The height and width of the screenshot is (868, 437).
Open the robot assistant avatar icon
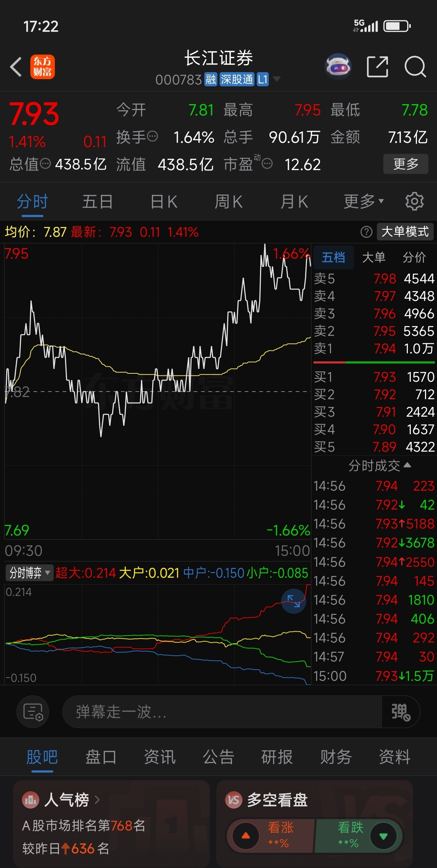(x=338, y=67)
